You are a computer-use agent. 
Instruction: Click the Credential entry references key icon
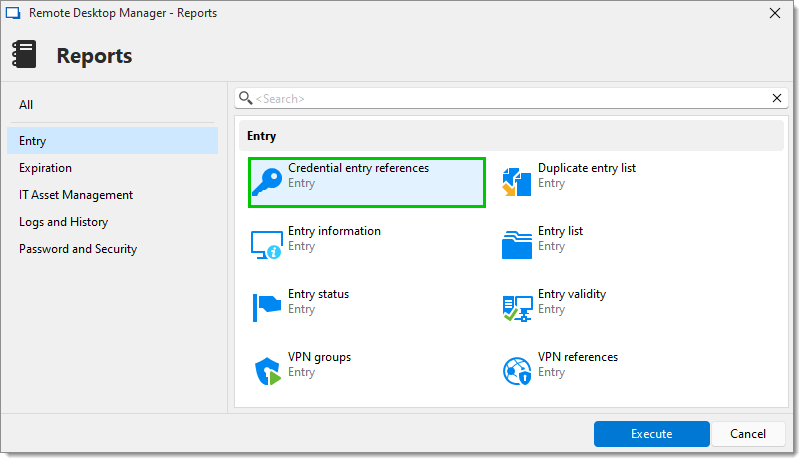(x=267, y=182)
